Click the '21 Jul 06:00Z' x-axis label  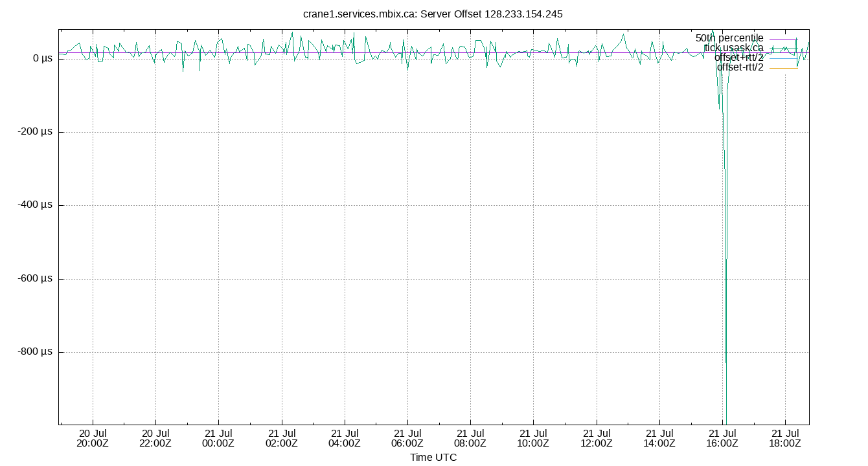pyautogui.click(x=407, y=438)
